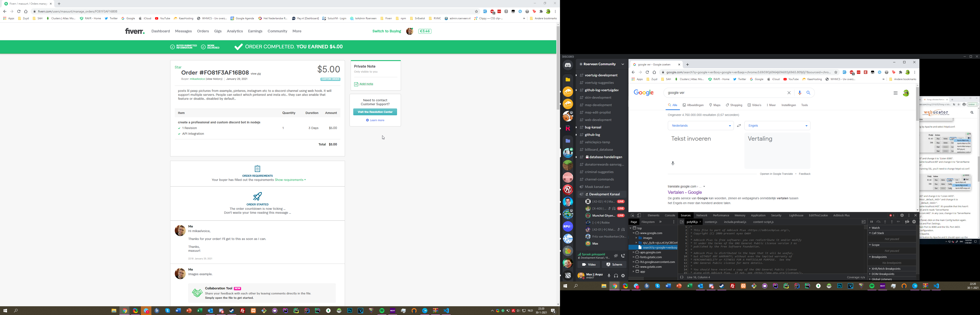Open the Nederlands source language dropdown
This screenshot has height=315, width=980.
(700, 126)
